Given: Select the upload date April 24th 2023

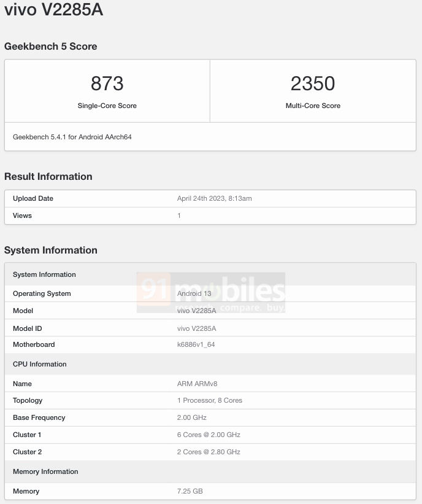Looking at the screenshot, I should pyautogui.click(x=214, y=198).
